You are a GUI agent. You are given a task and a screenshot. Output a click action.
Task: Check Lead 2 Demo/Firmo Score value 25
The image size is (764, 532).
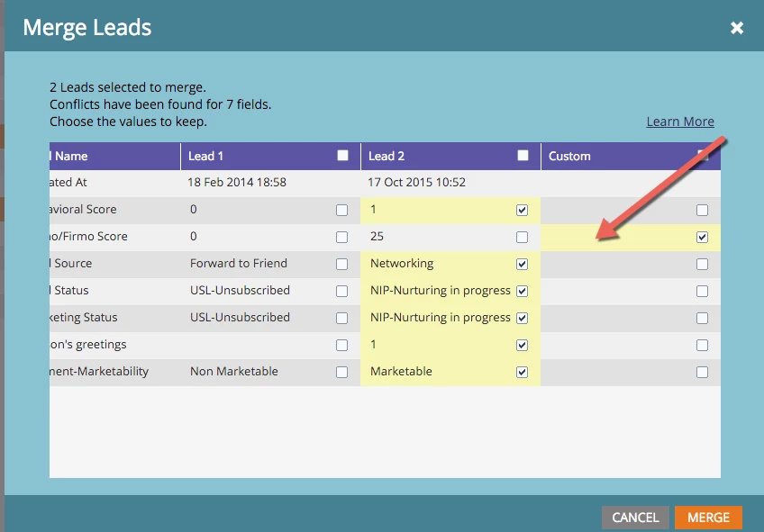(x=522, y=237)
